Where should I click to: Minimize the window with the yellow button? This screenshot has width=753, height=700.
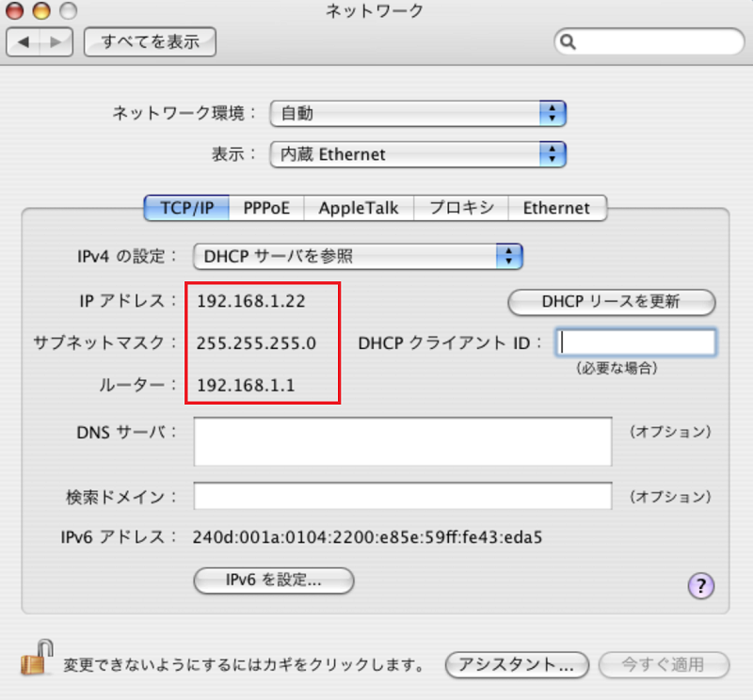point(41,10)
